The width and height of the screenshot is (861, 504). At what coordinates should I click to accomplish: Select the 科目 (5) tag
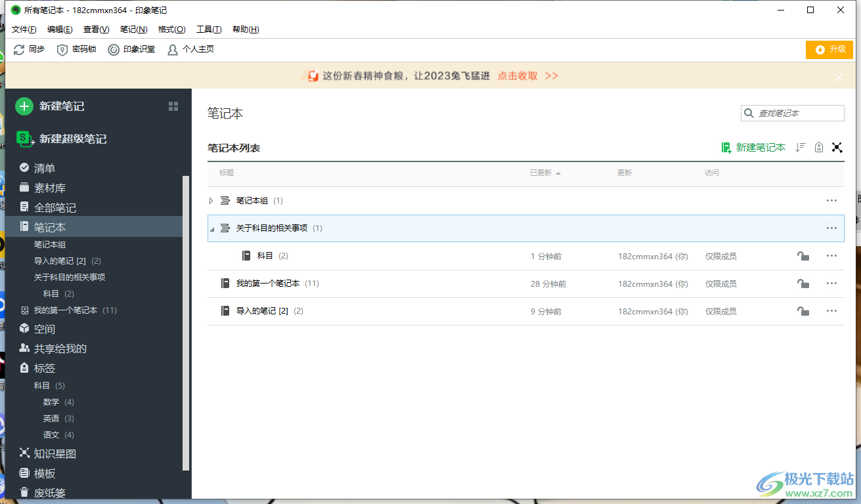click(x=49, y=386)
